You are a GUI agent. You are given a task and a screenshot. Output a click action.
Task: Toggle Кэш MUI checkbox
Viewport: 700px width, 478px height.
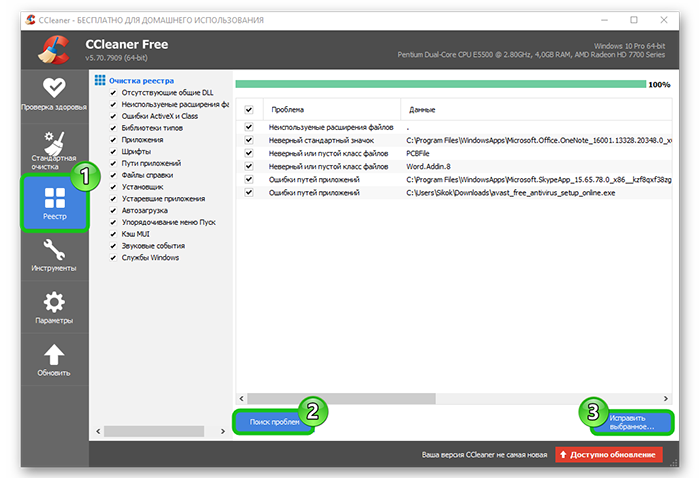coord(113,234)
